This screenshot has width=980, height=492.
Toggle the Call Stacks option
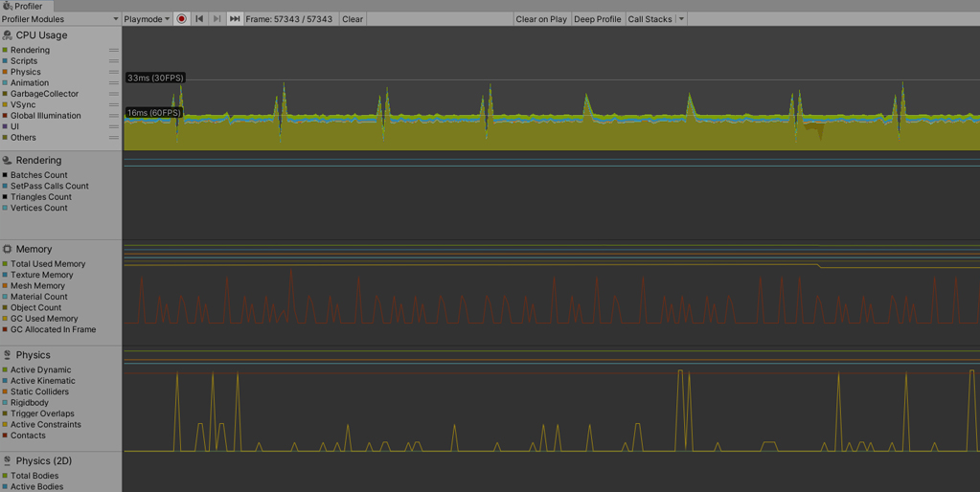(650, 19)
